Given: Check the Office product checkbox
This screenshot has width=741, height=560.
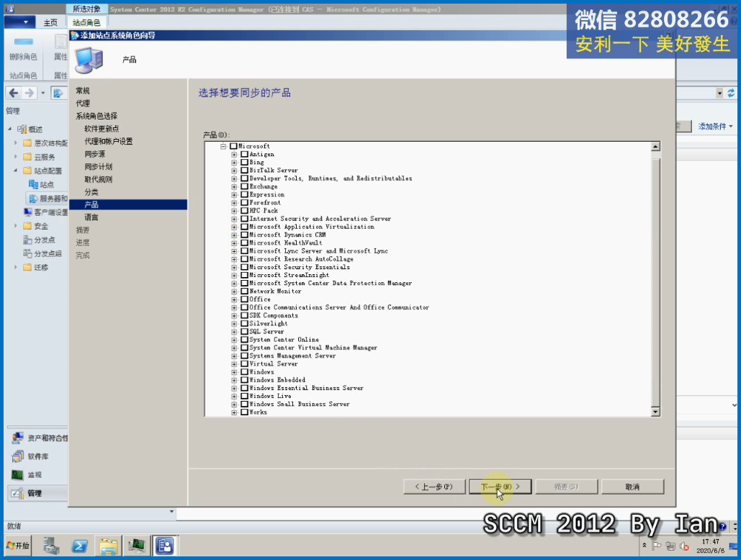Looking at the screenshot, I should pos(244,299).
